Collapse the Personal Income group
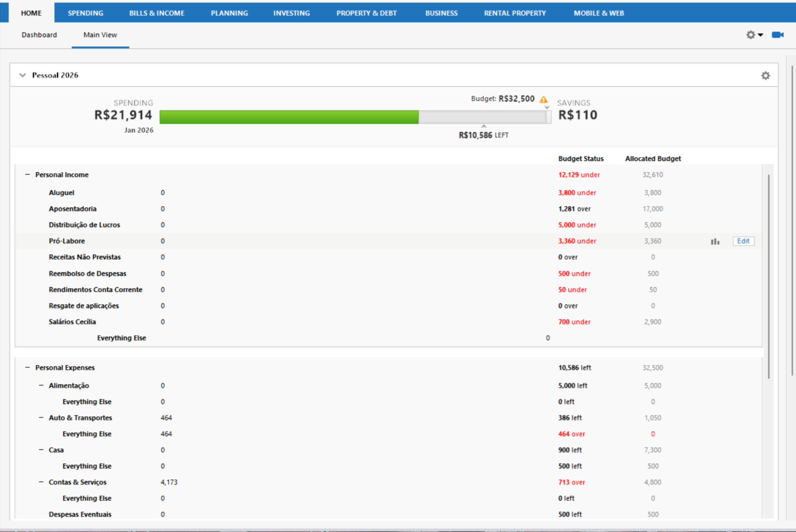Screen dimensions: 796x532 pos(28,174)
